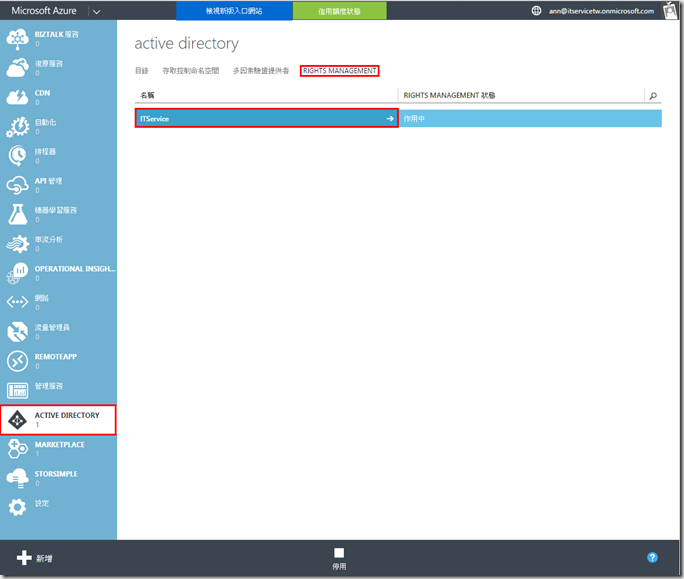
Task: Switch to the 多因素驗證提供者 tab
Action: pos(260,71)
